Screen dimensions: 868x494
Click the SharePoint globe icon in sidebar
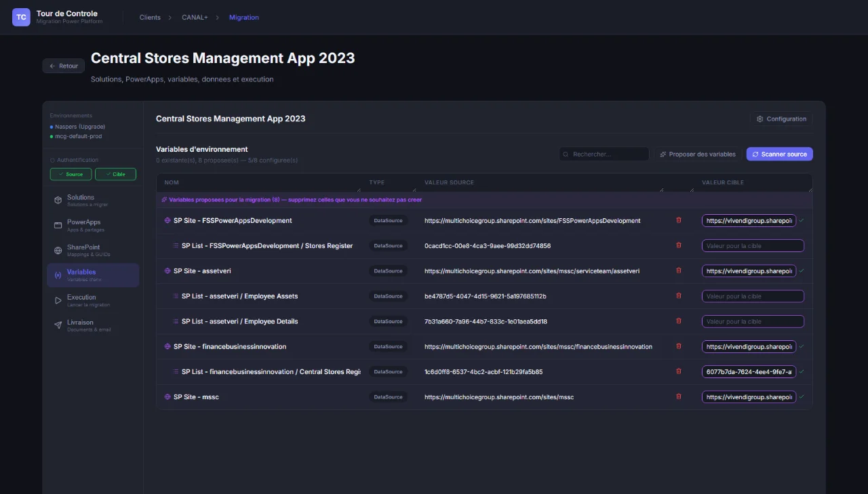58,250
